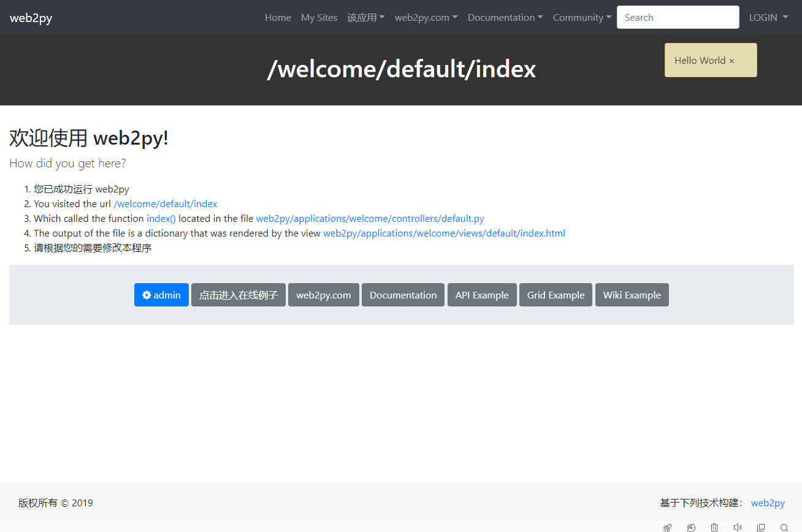Viewport: 802px width, 532px height.
Task: Open the Documentation dropdown in navbar
Action: tap(505, 17)
